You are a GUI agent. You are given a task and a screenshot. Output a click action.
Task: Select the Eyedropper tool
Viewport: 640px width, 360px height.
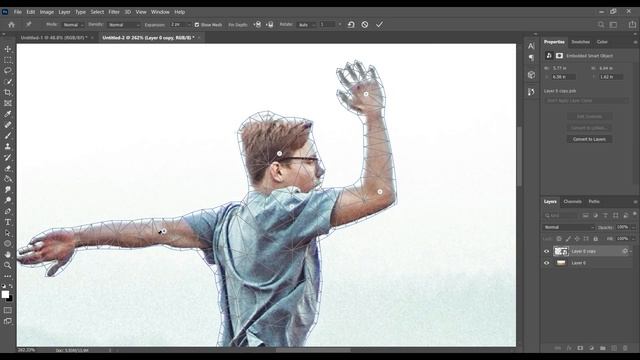(x=8, y=114)
